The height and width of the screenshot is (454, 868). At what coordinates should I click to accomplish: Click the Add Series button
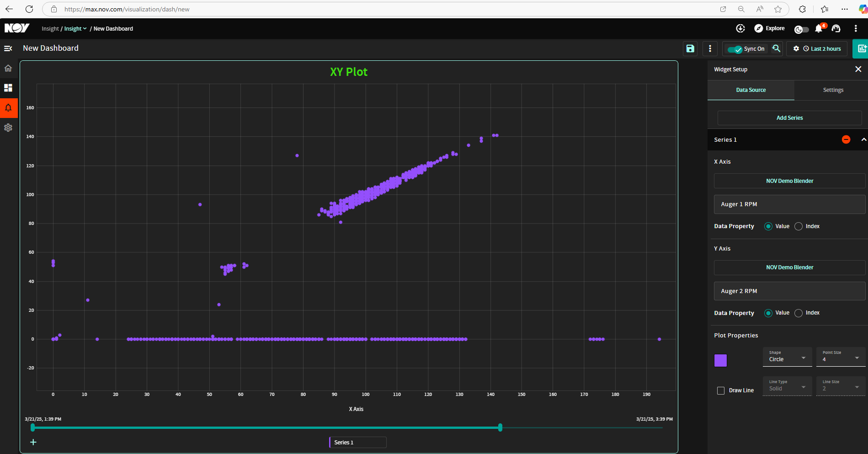point(789,118)
